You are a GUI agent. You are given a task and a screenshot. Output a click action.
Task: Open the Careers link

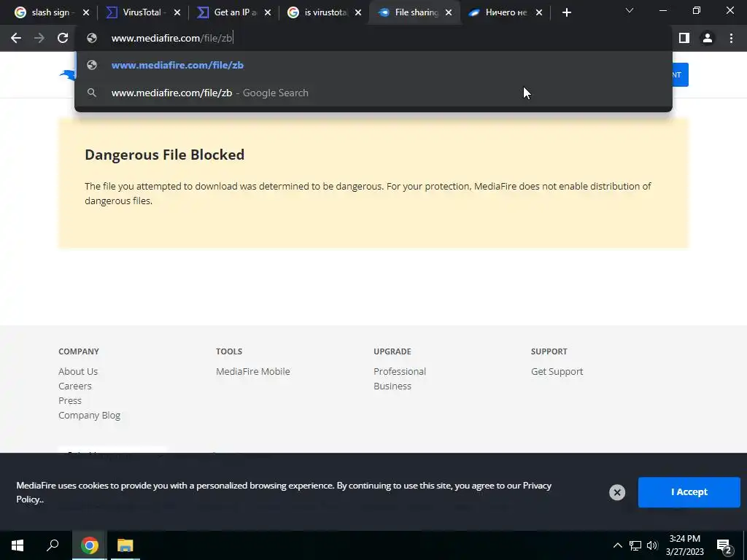pos(75,386)
